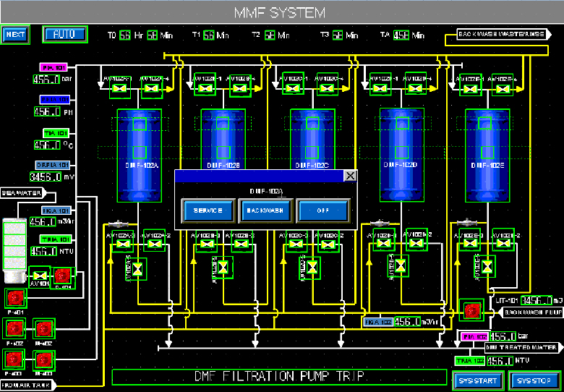Viewport: 564px width, 392px height.
Task: Select the DMF-102E filter vessel
Action: point(488,155)
